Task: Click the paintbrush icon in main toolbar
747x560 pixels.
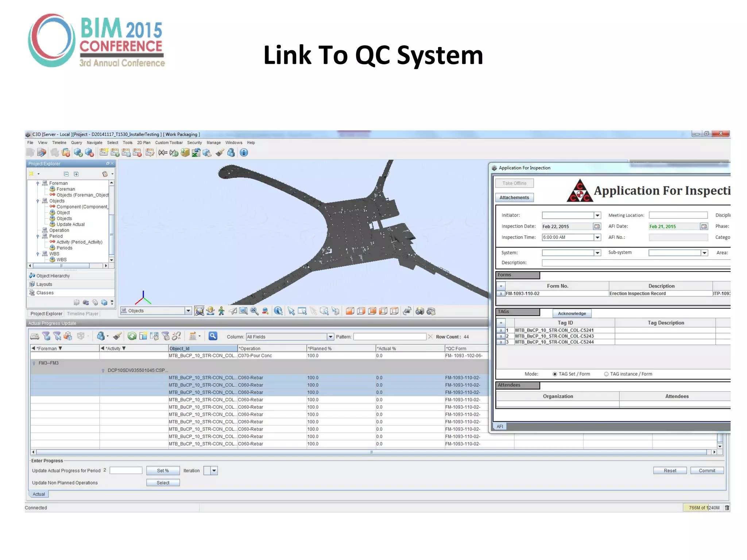Action: [x=220, y=153]
